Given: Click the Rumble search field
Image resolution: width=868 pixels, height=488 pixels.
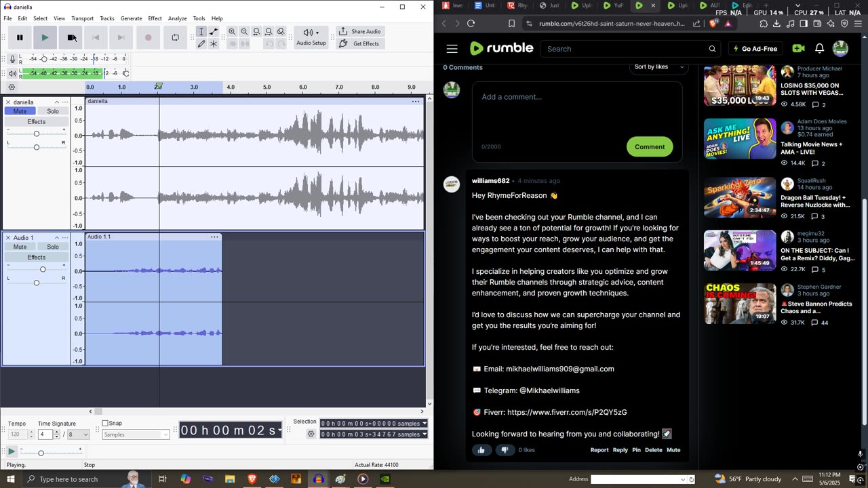Looking at the screenshot, I should tap(630, 49).
